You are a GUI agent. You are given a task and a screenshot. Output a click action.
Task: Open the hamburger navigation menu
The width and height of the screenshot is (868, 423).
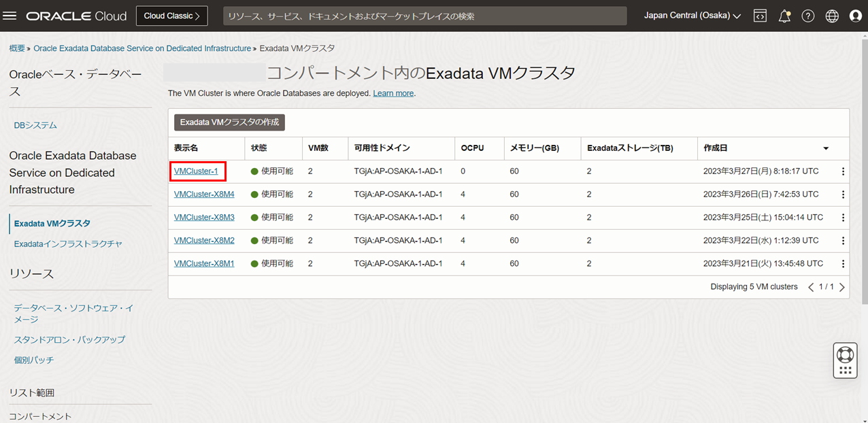[10, 16]
